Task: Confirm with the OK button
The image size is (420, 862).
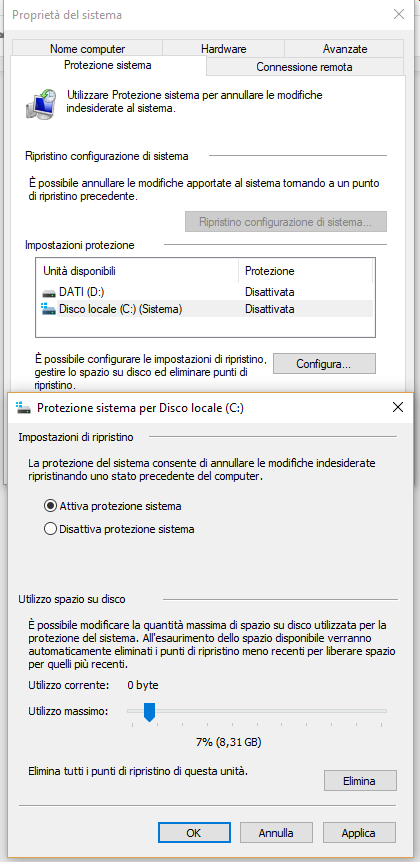Action: pos(194,833)
